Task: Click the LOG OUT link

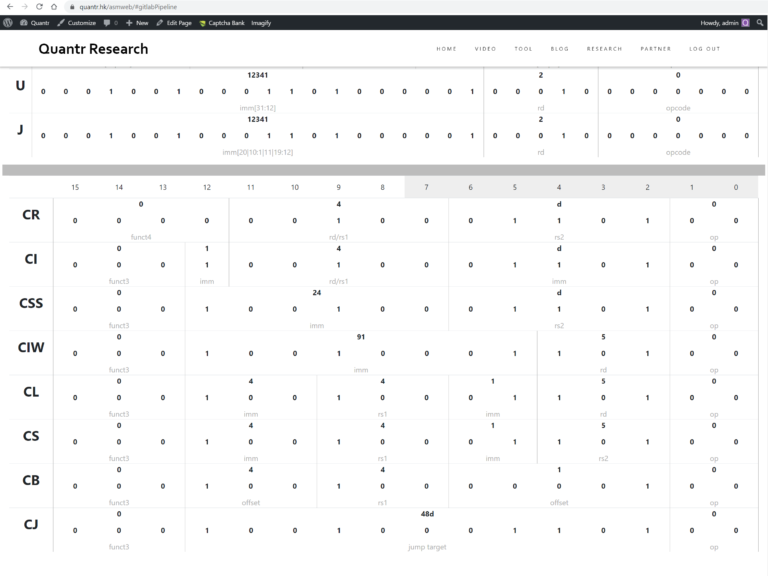Action: click(704, 49)
